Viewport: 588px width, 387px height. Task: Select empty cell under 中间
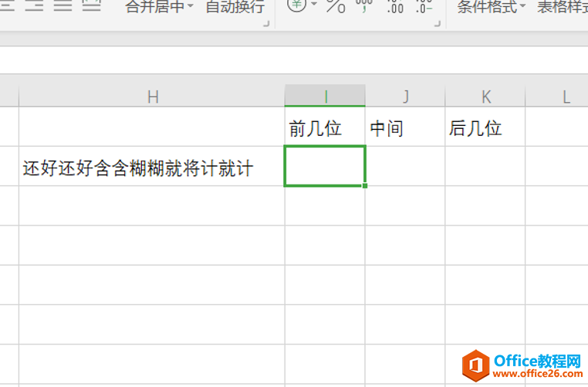405,166
